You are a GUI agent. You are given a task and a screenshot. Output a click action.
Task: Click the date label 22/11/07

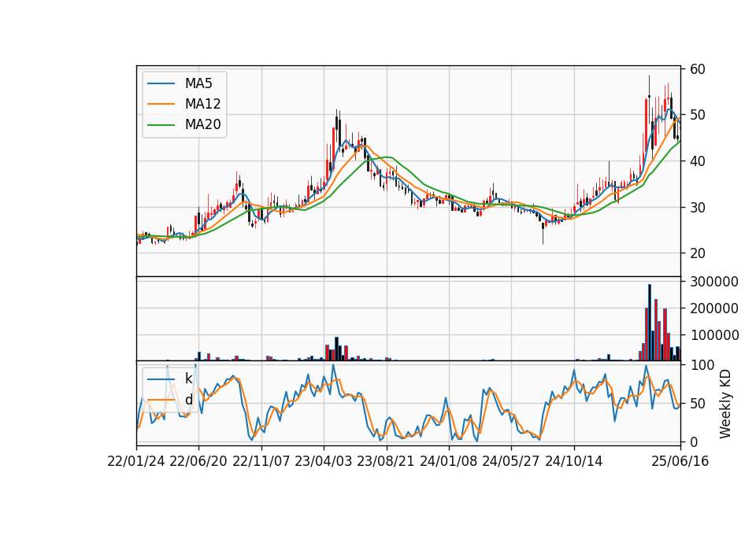[x=261, y=461]
